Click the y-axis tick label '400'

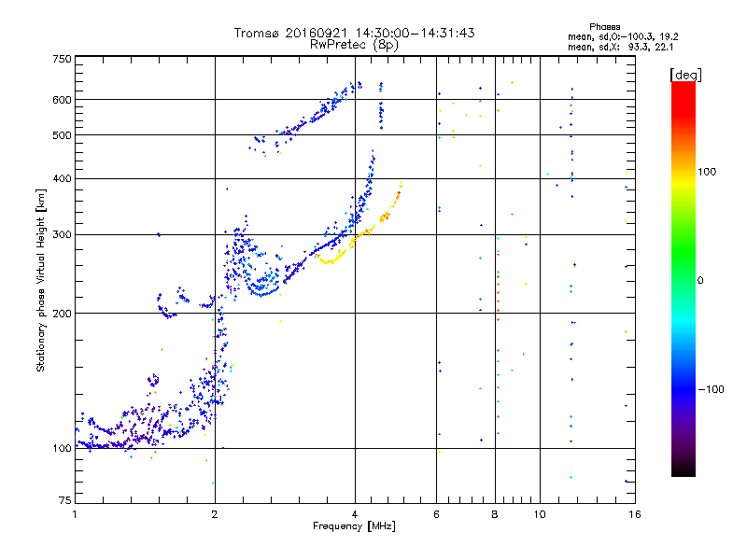(62, 178)
